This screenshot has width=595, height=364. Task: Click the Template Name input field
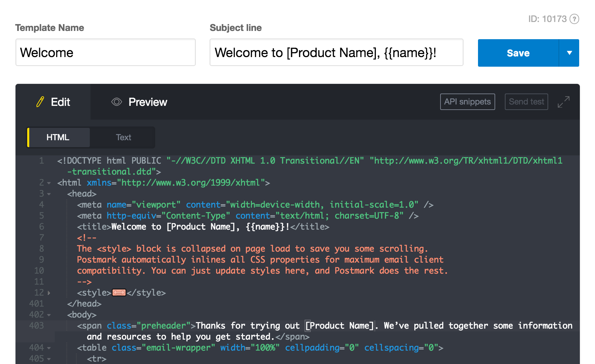point(106,52)
